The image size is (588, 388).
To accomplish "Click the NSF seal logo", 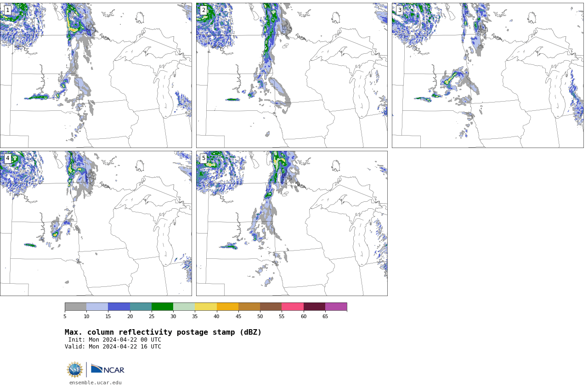I will tap(75, 370).
